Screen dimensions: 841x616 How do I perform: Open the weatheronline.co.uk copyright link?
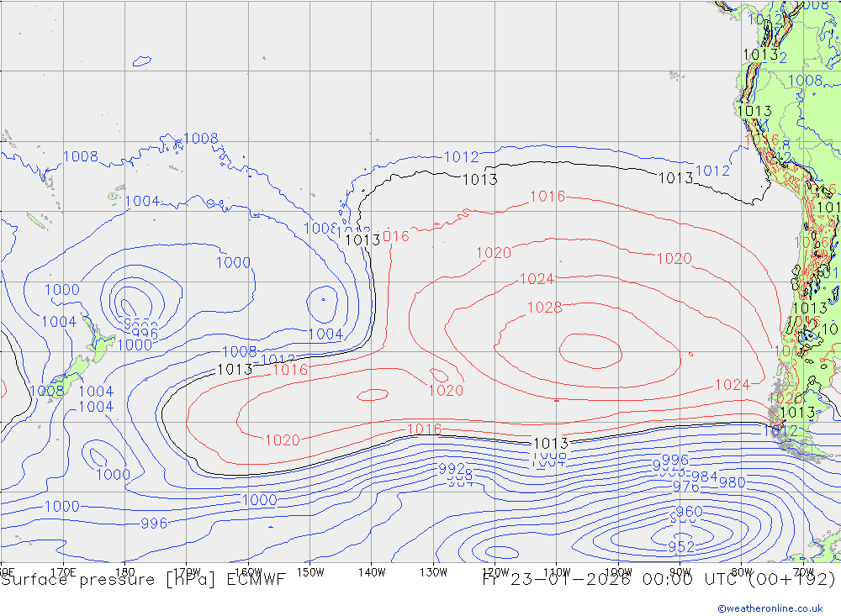pyautogui.click(x=770, y=608)
